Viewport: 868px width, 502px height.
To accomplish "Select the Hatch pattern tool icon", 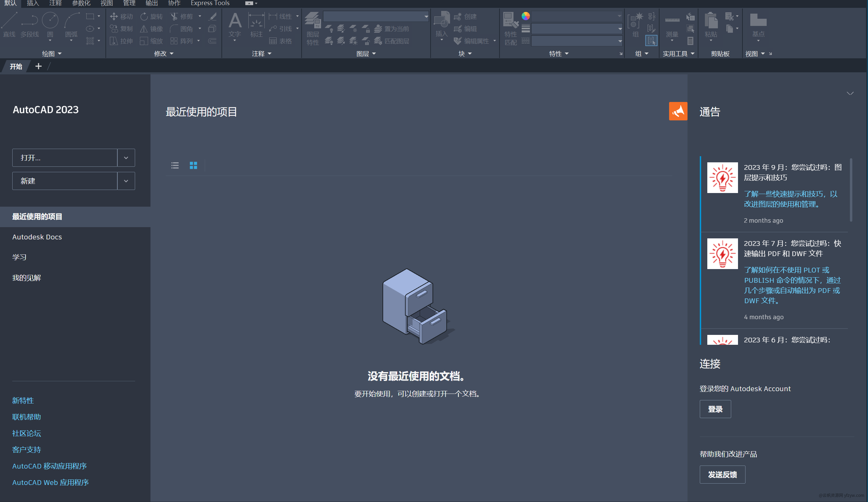I will pos(88,41).
